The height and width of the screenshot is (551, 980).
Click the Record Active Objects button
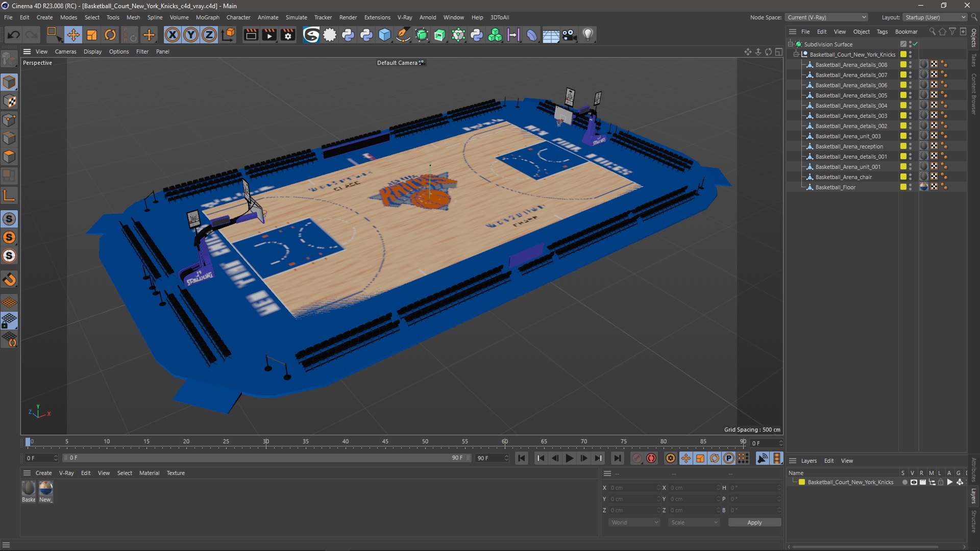coord(636,458)
